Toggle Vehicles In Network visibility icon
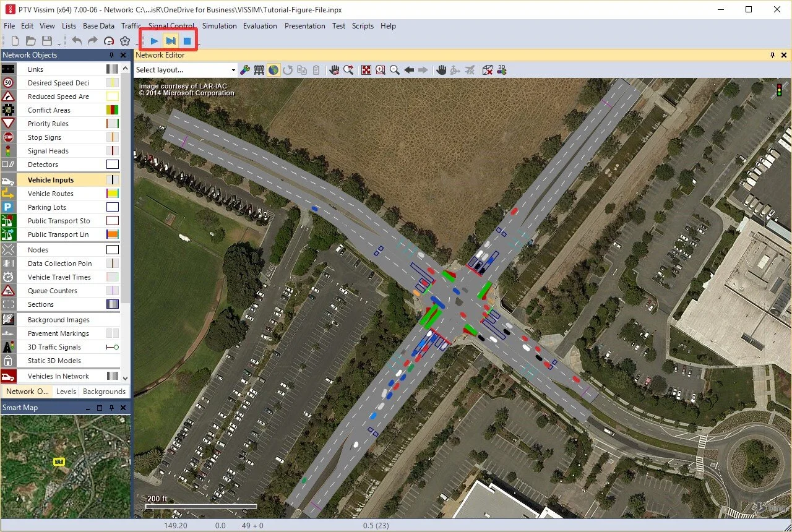The width and height of the screenshot is (792, 532). point(8,376)
